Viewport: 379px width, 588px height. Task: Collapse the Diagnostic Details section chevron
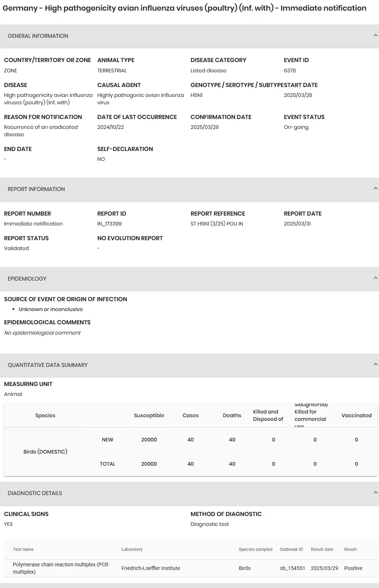(x=375, y=493)
